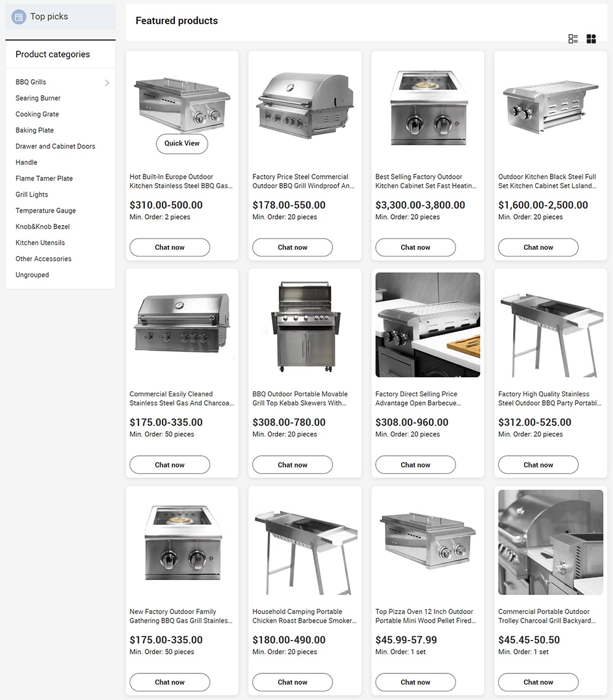Open the Flame Tamer Plate category

[44, 179]
